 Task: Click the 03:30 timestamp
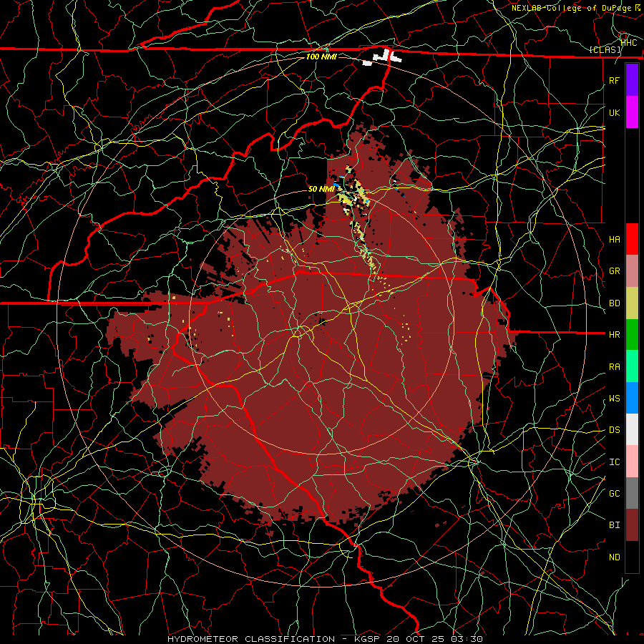467,639
